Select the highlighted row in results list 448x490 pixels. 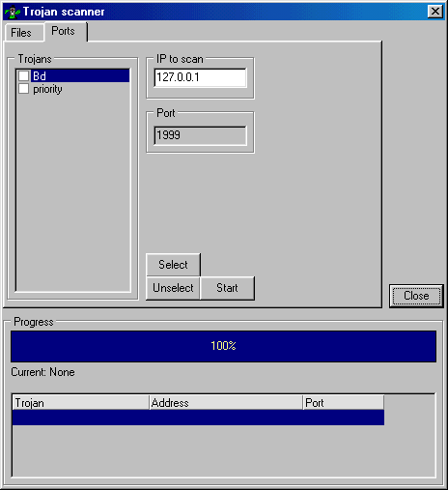pyautogui.click(x=198, y=418)
